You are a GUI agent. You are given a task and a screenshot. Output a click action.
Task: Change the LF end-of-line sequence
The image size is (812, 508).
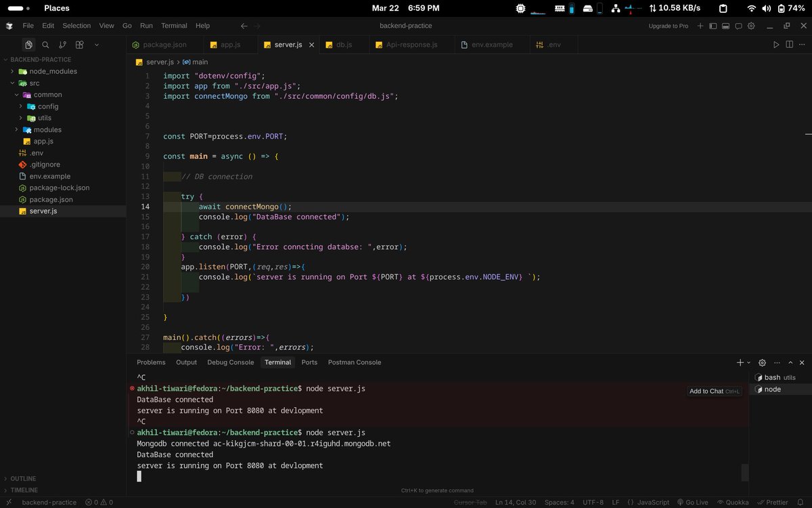point(616,502)
